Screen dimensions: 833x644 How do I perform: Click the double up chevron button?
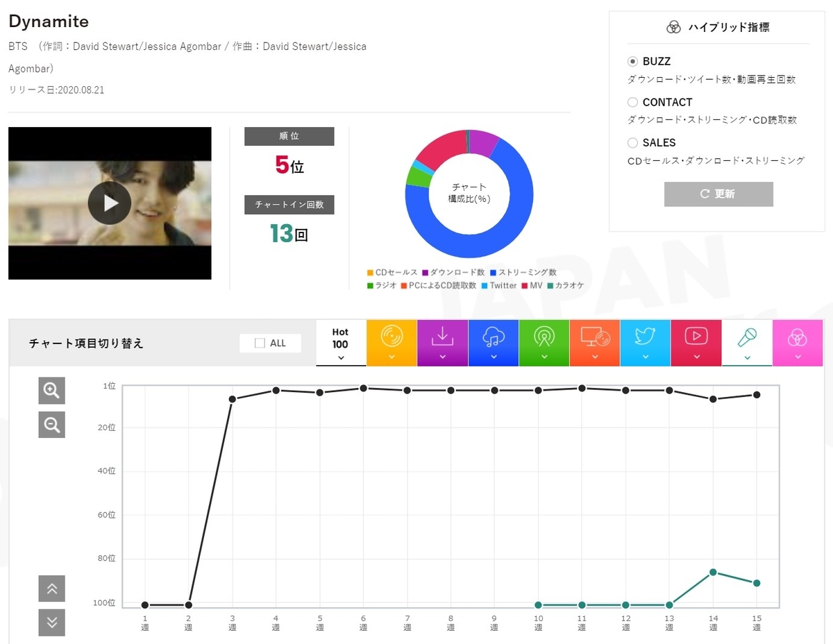click(x=51, y=588)
